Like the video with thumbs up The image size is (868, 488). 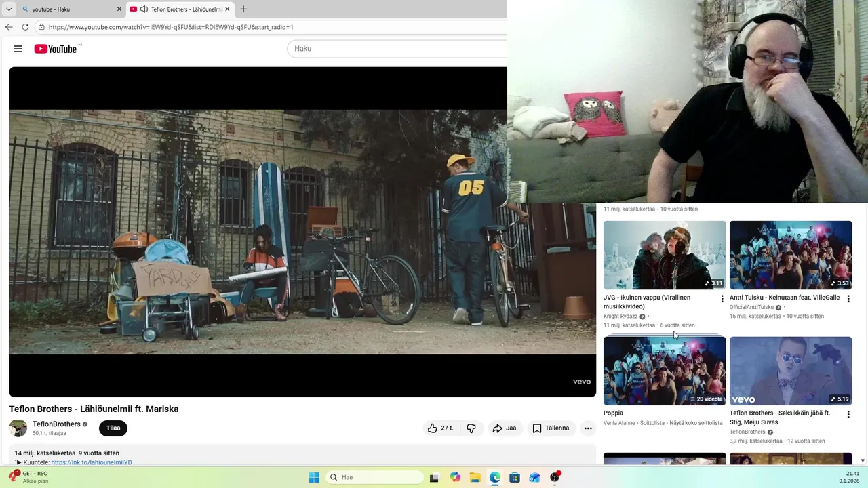pos(440,428)
